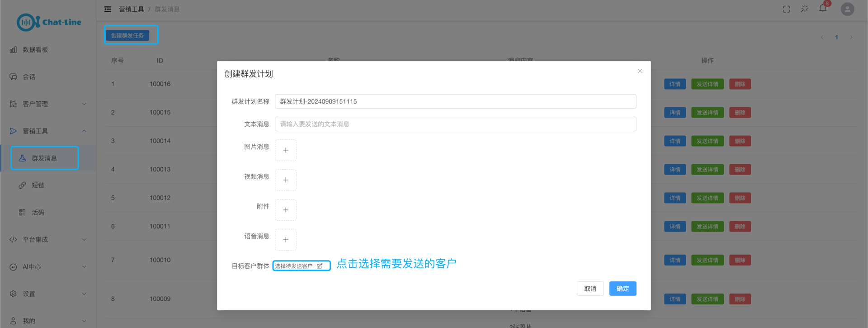This screenshot has height=328, width=868.
Task: Click the 取消 button in dialog
Action: click(x=590, y=289)
